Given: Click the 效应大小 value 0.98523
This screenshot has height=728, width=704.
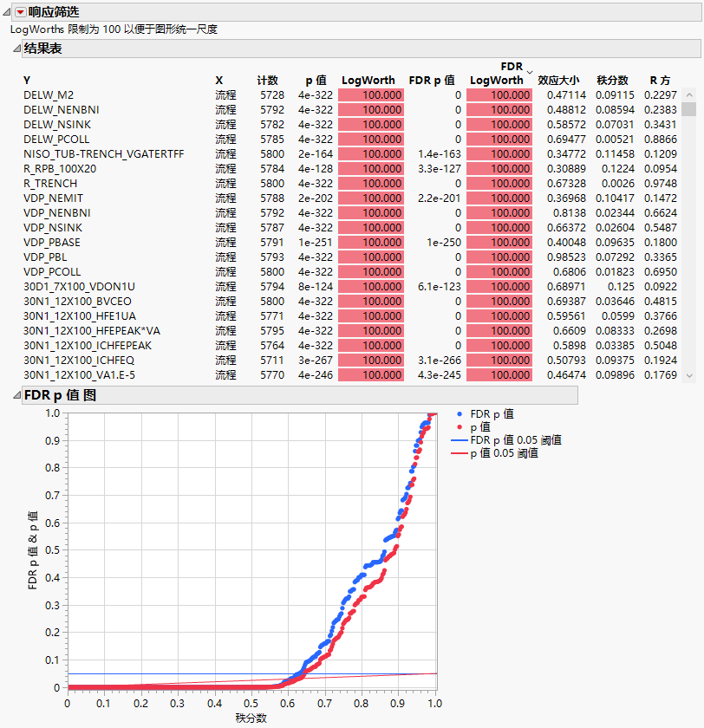Looking at the screenshot, I should [566, 257].
